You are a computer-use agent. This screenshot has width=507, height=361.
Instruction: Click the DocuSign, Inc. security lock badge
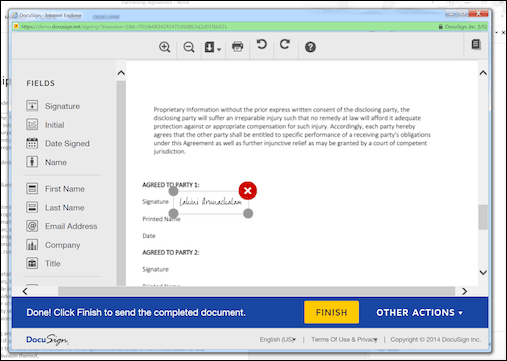coord(463,26)
